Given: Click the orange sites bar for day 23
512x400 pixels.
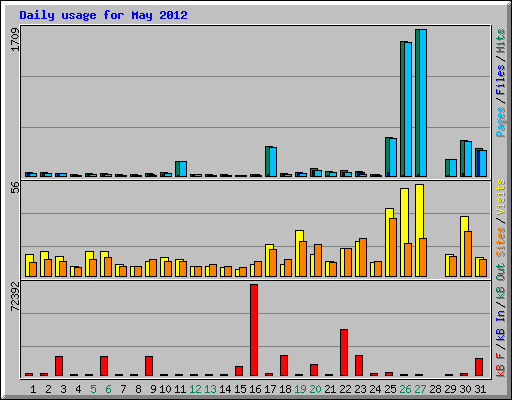Looking at the screenshot, I should pyautogui.click(x=363, y=257).
